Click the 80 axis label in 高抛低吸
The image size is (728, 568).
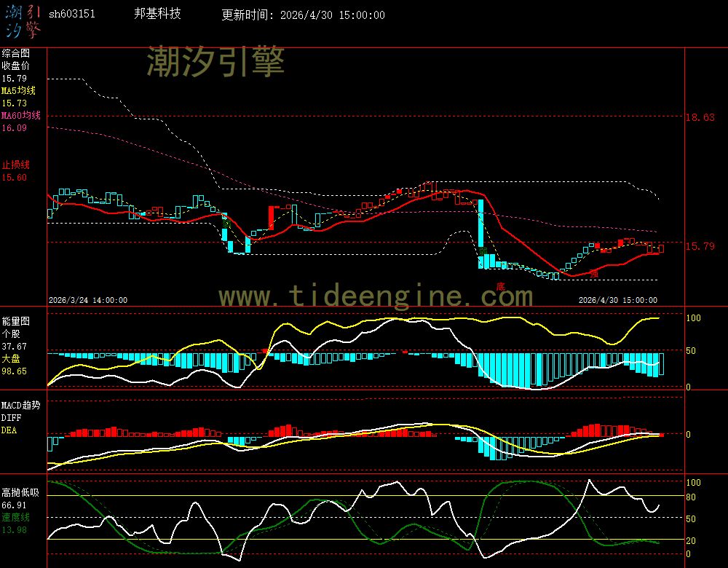click(x=691, y=497)
